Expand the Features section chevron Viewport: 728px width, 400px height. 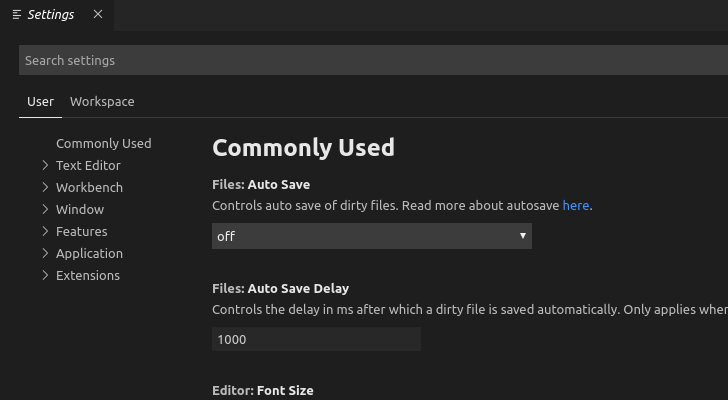(45, 231)
